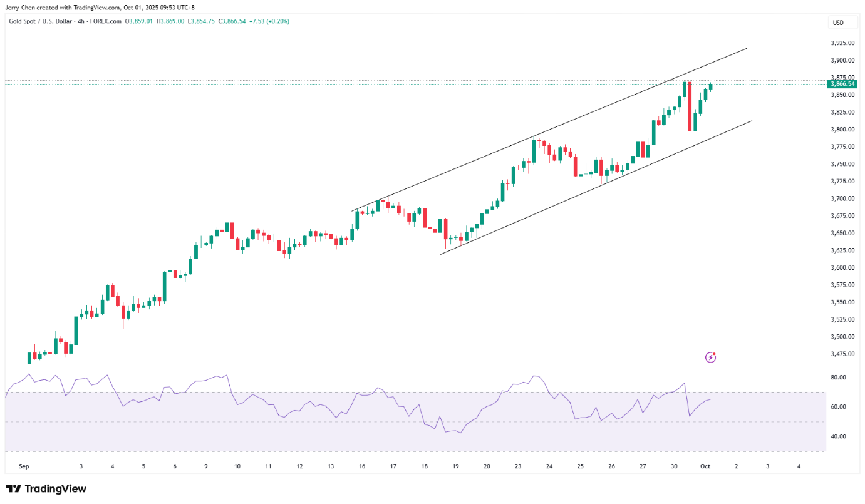Click the closing price value C3,866.54 in header
This screenshot has height=504, width=865.
[232, 21]
